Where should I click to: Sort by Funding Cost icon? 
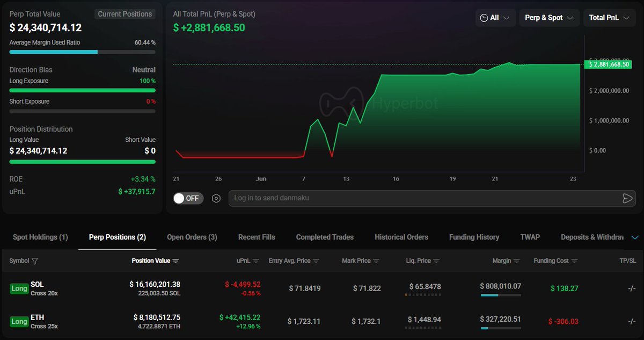575,261
